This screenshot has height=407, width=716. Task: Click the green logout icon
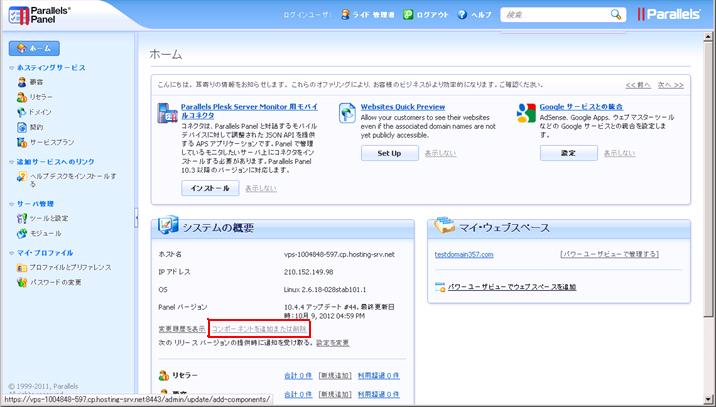click(408, 15)
